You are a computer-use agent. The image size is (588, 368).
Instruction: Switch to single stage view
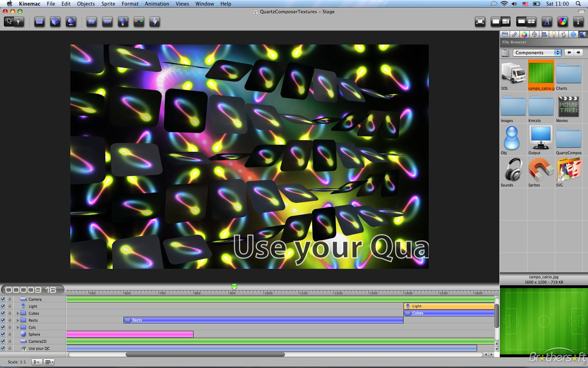521,22
